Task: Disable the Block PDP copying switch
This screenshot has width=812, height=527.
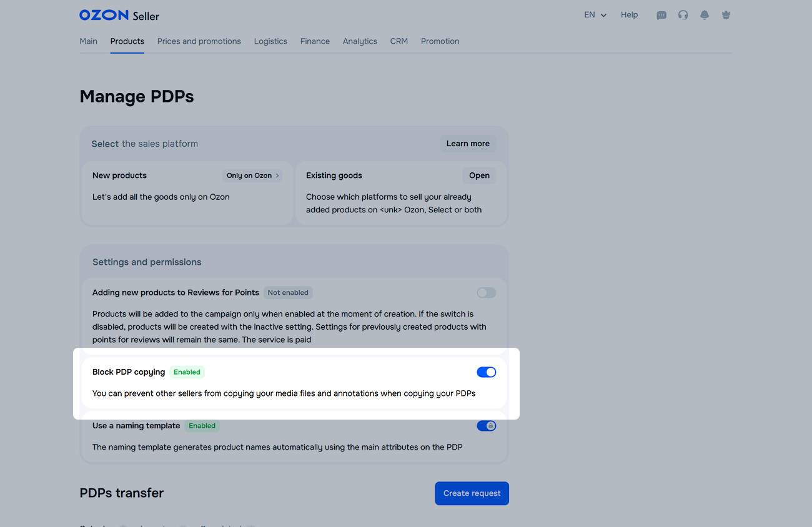Action: pos(486,372)
